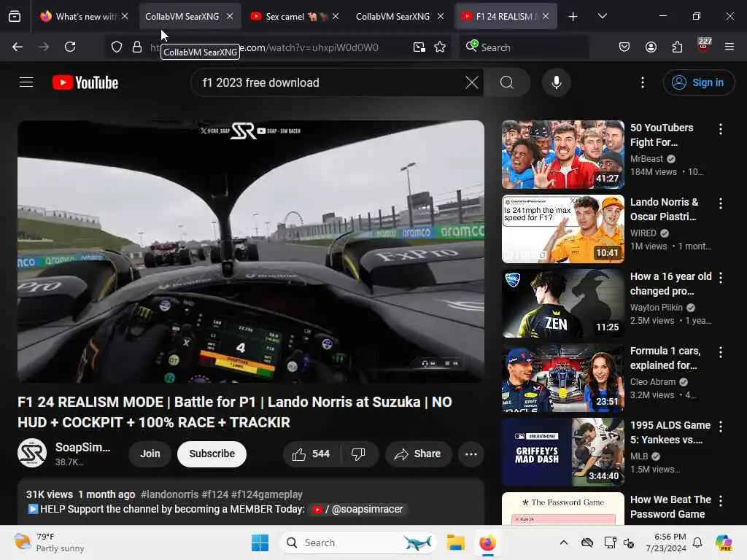Play 50 YouTubers Fight thumbnail
Screen dimensions: 747x560
[562, 155]
